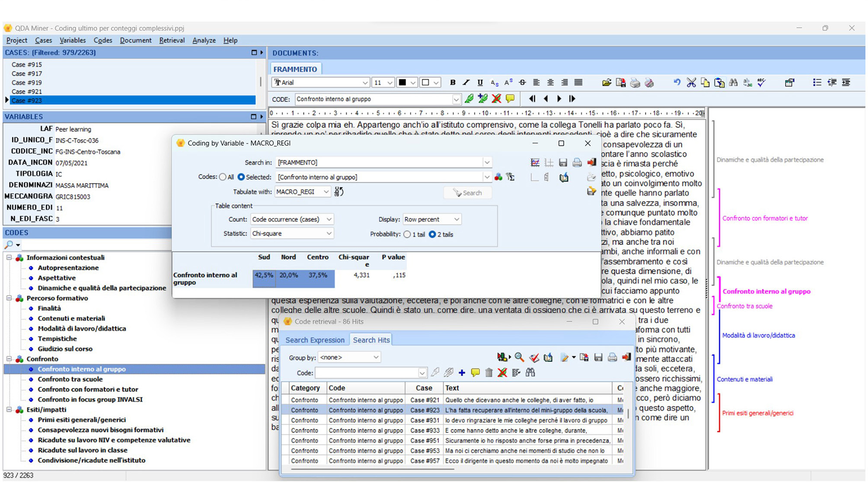This screenshot has width=868, height=482.
Task: Click the Search button in Coding by Variable
Action: [467, 193]
